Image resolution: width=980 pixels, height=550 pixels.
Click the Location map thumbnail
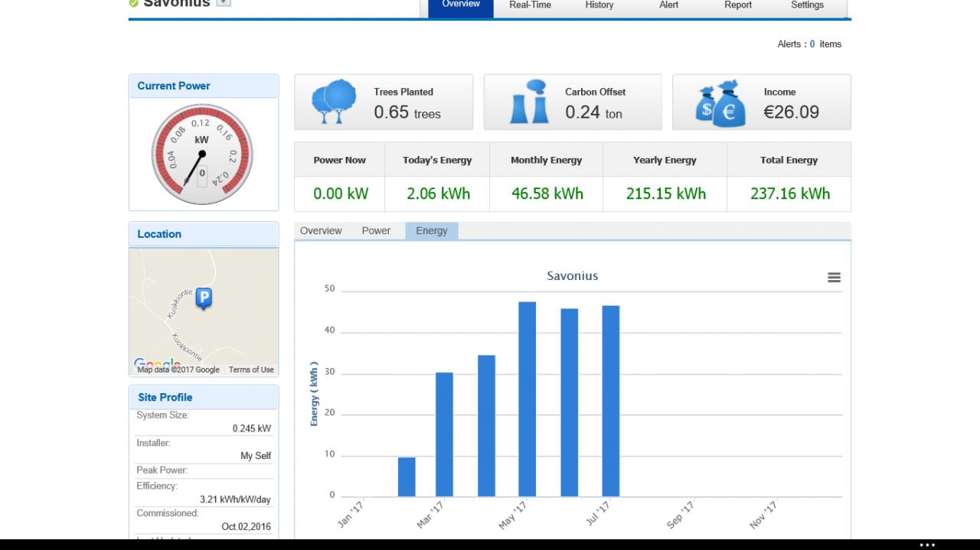[204, 312]
